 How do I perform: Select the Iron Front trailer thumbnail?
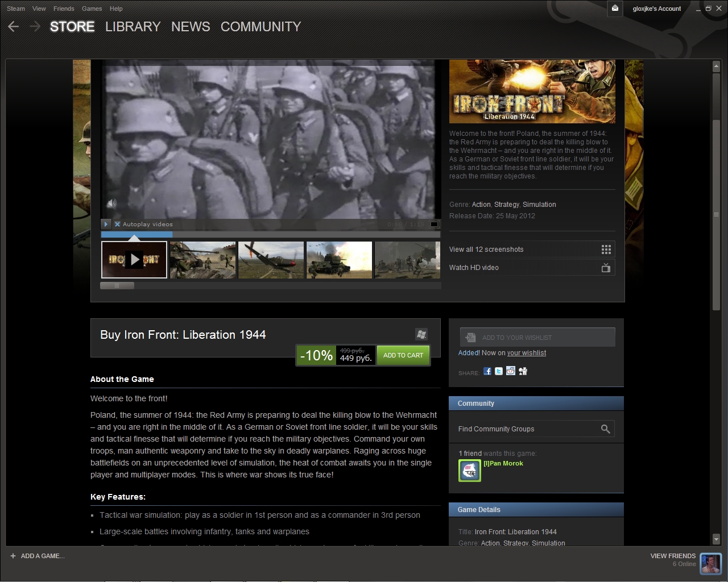click(x=134, y=260)
